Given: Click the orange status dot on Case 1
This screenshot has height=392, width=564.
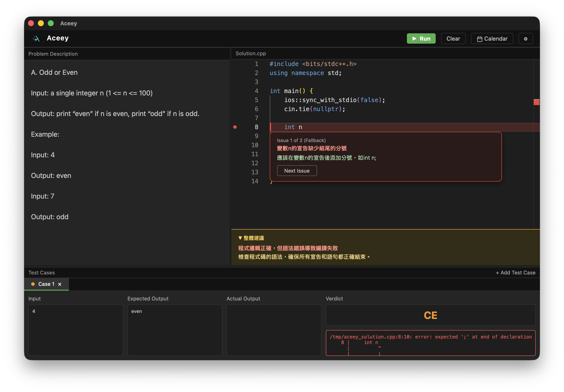Looking at the screenshot, I should (33, 284).
